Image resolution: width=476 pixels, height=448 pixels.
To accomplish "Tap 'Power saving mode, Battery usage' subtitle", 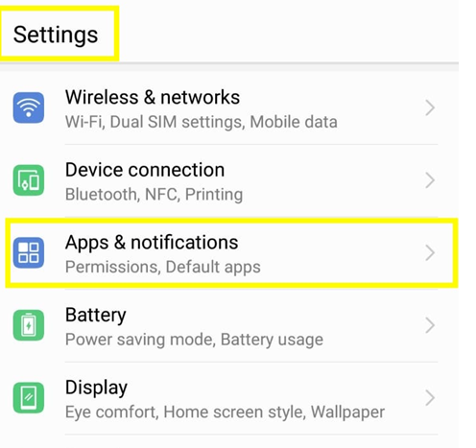I will coord(194,340).
